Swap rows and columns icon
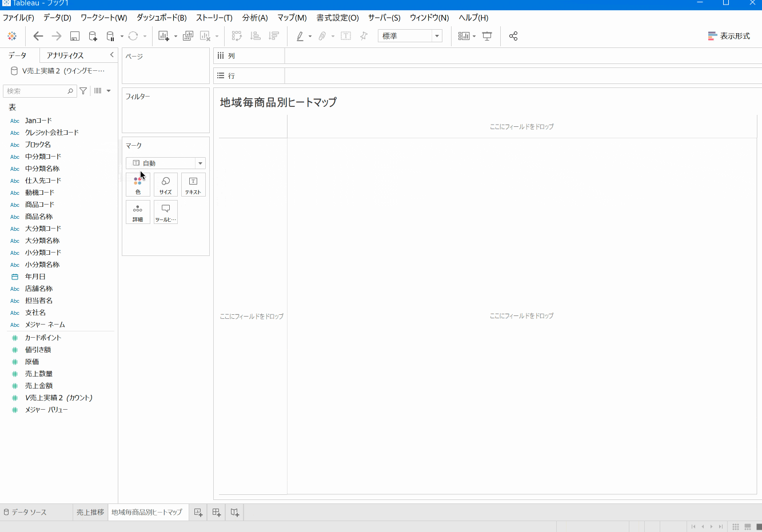The width and height of the screenshot is (762, 532). pos(237,36)
